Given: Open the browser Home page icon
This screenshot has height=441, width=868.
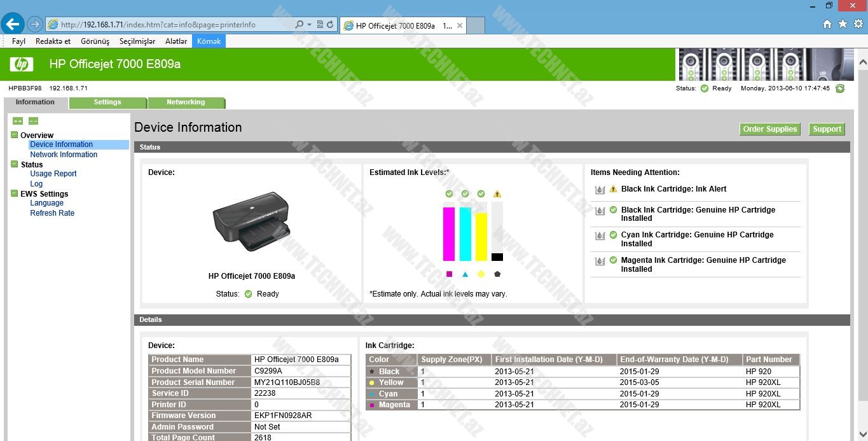Looking at the screenshot, I should (x=827, y=24).
